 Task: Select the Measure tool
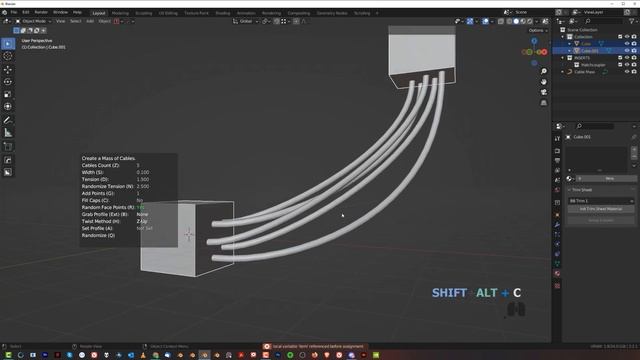point(8,133)
